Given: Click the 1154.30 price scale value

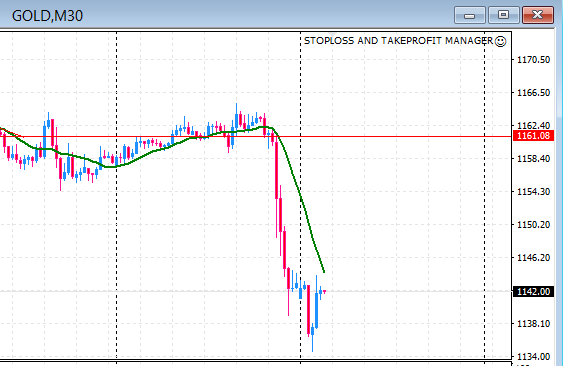Looking at the screenshot, I should click(x=533, y=192).
